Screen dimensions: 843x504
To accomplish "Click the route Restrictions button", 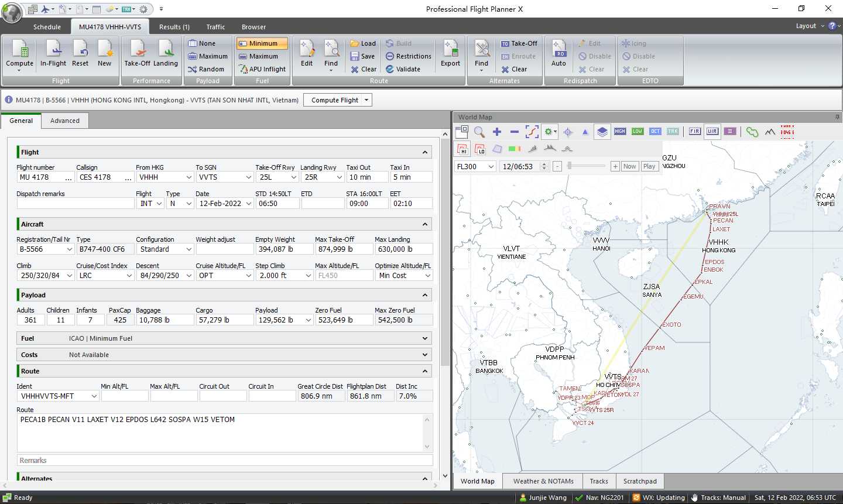I will tap(408, 56).
